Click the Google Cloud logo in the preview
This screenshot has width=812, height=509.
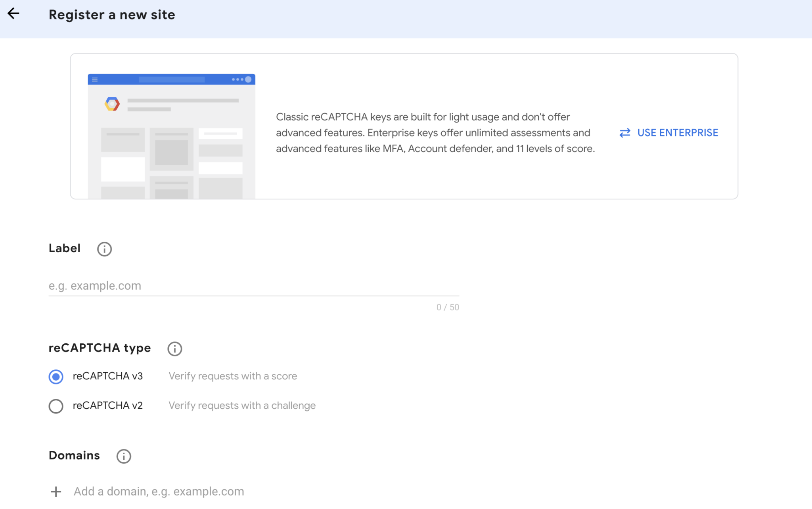112,103
